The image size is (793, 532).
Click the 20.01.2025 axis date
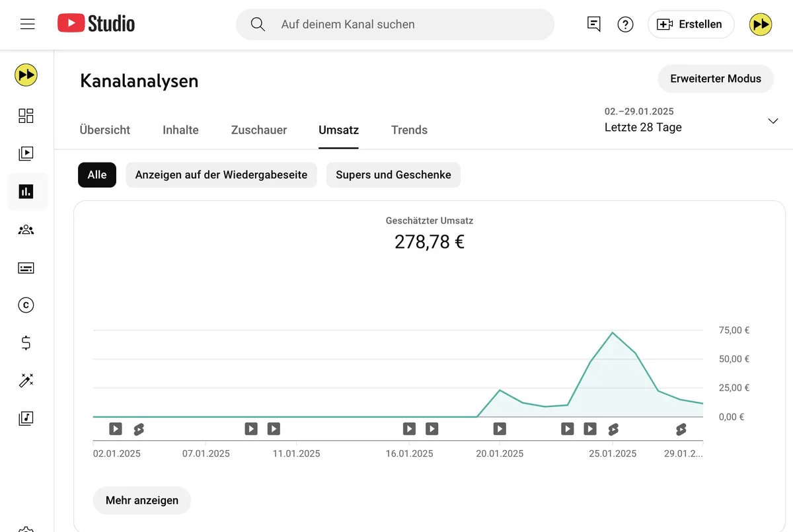point(500,453)
